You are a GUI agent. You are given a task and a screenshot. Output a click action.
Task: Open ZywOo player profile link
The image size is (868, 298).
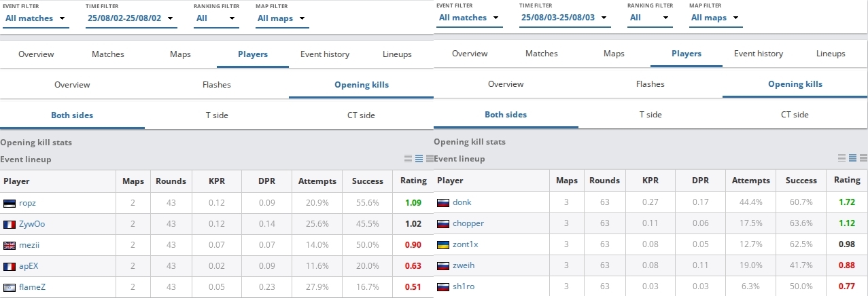pyautogui.click(x=32, y=224)
